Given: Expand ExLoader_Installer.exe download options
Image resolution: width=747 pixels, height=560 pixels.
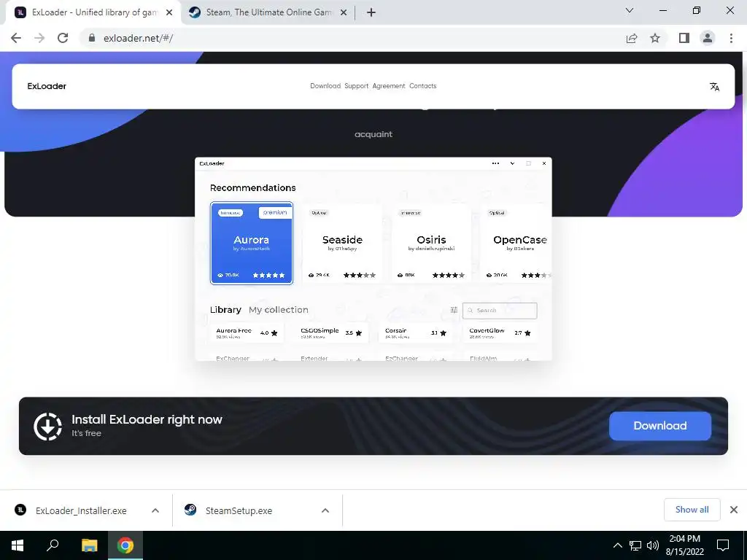Looking at the screenshot, I should tap(155, 510).
